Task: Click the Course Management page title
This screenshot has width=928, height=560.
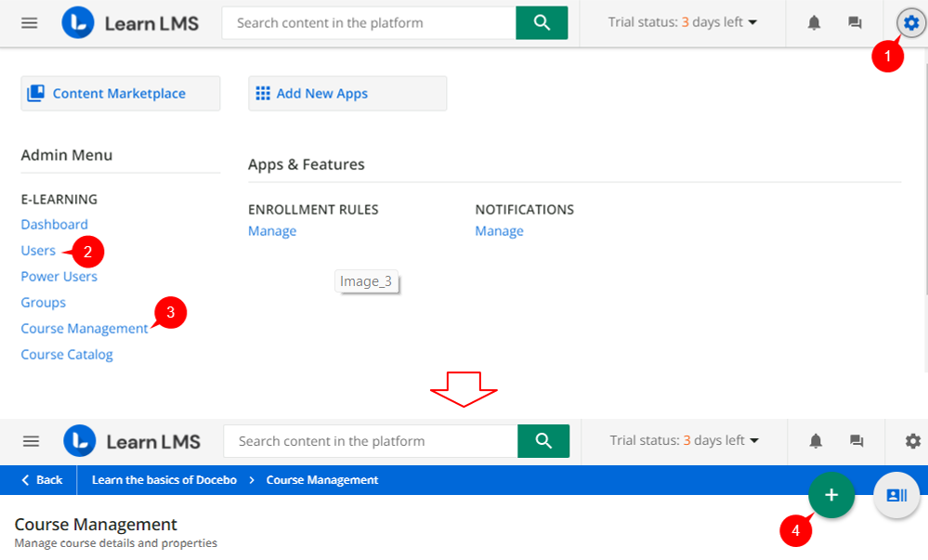Action: coord(96,525)
